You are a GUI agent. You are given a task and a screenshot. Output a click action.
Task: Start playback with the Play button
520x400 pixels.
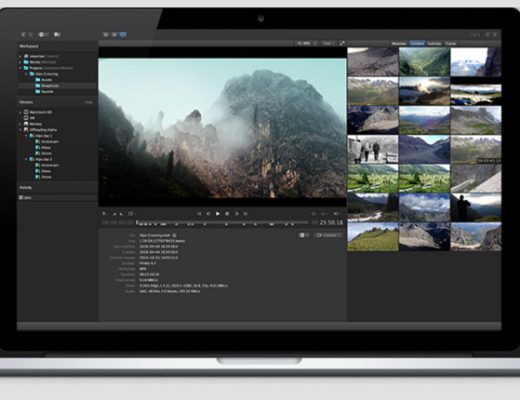point(218,214)
